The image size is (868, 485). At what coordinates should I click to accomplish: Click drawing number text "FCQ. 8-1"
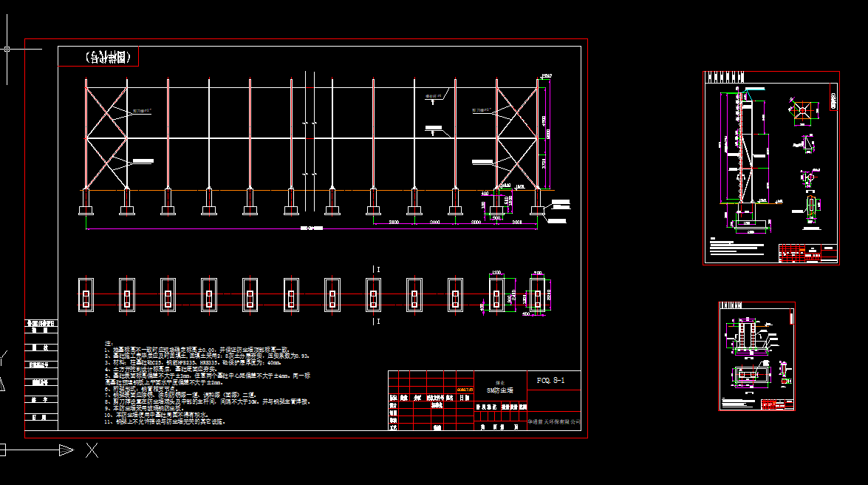(550, 380)
